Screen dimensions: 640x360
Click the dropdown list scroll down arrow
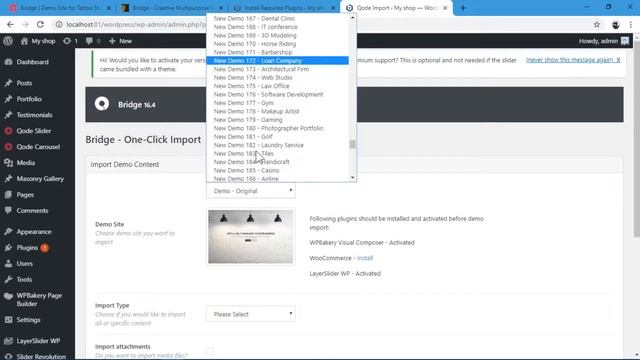352,178
